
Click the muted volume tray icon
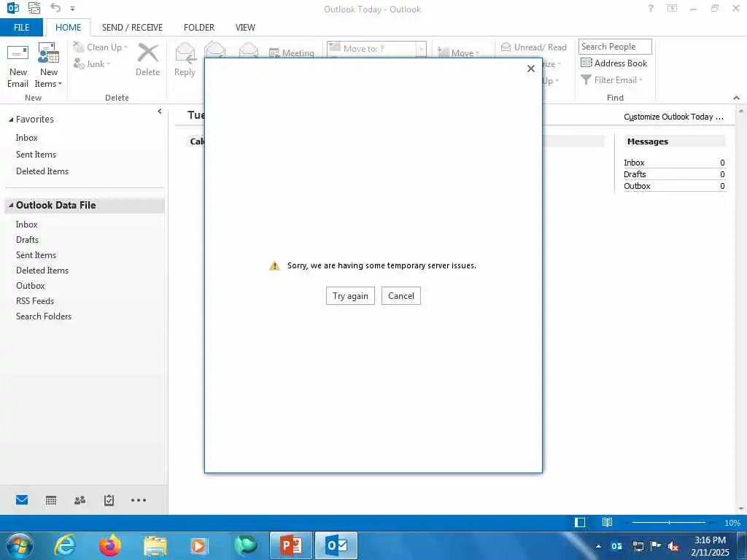(673, 546)
